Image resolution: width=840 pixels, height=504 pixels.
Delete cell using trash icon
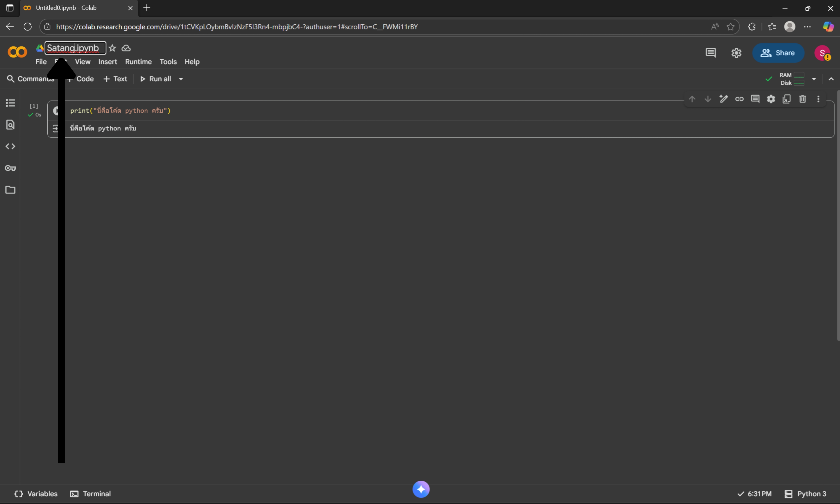click(x=802, y=99)
